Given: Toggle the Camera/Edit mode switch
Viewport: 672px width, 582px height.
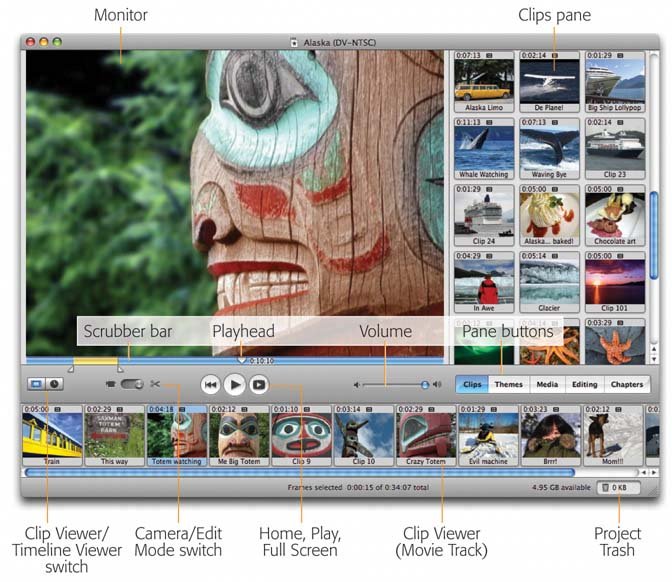Looking at the screenshot, I should click(132, 383).
